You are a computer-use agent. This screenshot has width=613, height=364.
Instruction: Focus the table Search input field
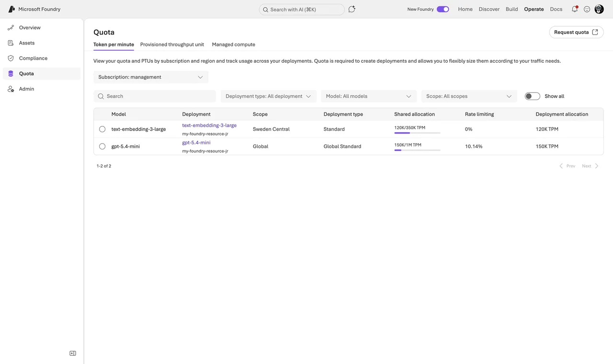pyautogui.click(x=155, y=96)
